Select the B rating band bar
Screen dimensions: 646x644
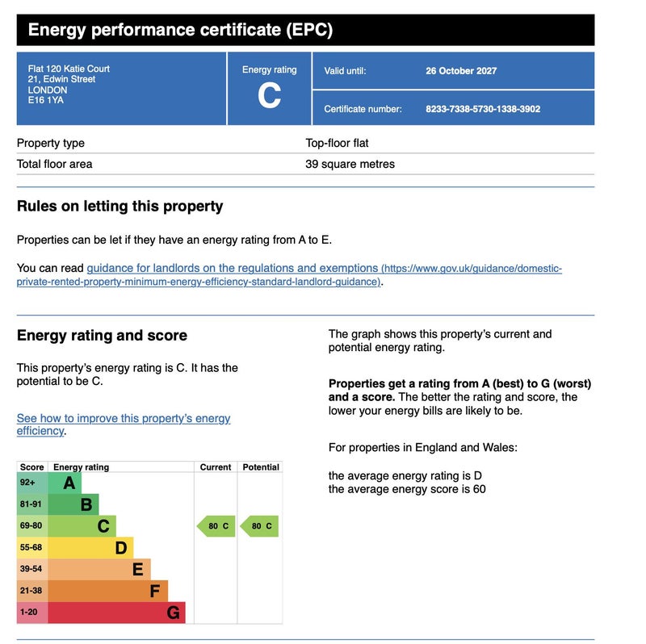click(74, 505)
